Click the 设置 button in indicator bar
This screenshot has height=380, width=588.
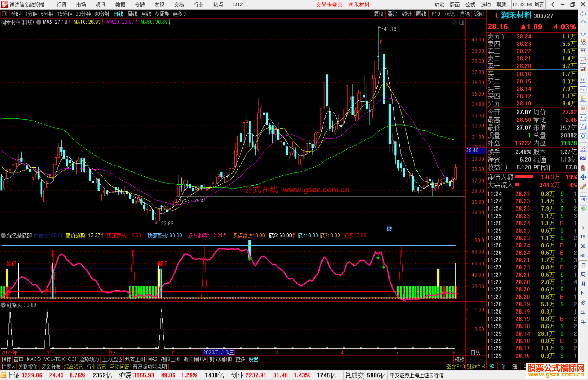click(x=253, y=359)
